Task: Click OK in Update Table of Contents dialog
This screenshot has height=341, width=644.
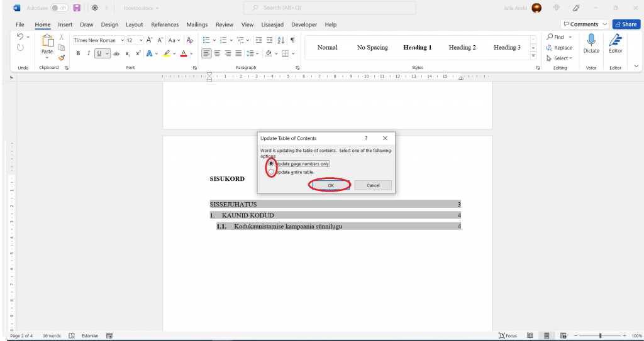Action: (331, 185)
